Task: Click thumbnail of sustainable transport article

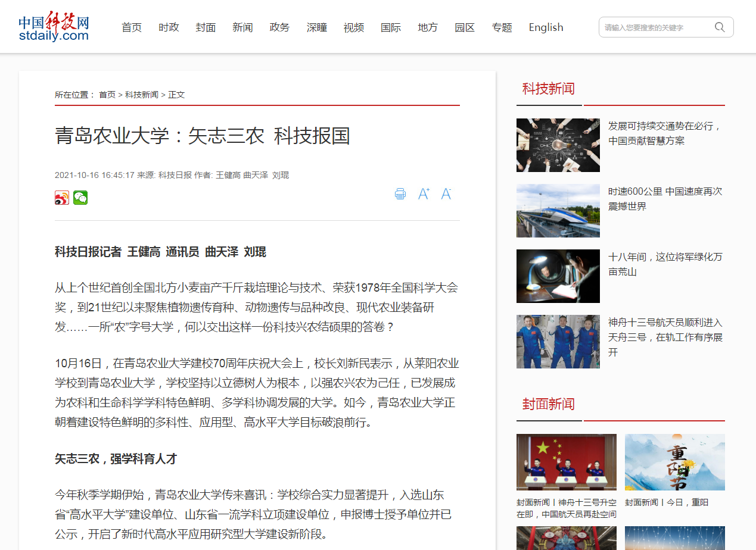Action: pyautogui.click(x=558, y=145)
